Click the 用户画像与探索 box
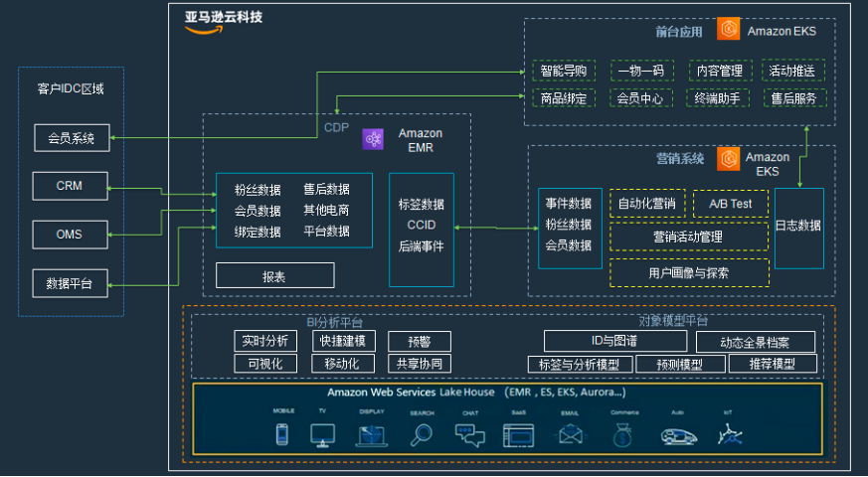This screenshot has width=868, height=477. point(689,273)
